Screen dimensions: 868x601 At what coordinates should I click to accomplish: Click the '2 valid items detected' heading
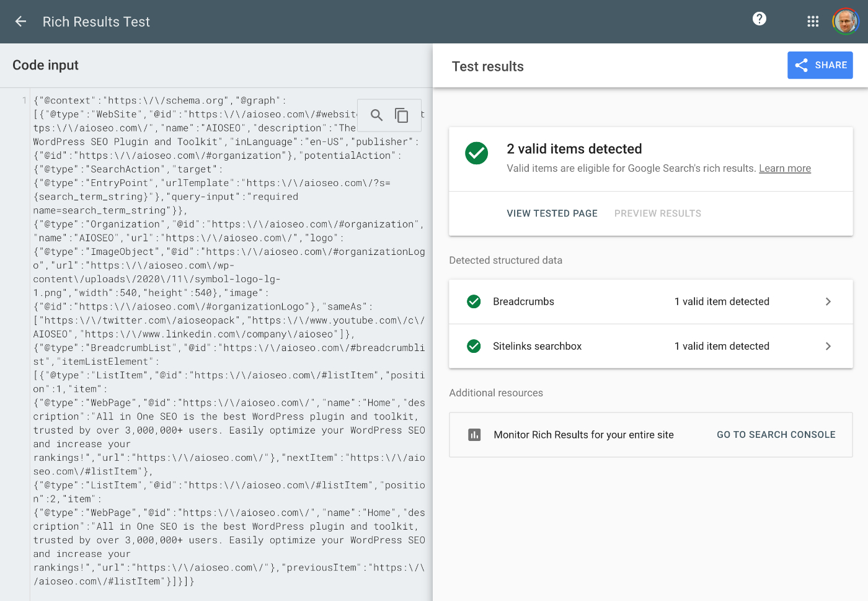(x=574, y=149)
